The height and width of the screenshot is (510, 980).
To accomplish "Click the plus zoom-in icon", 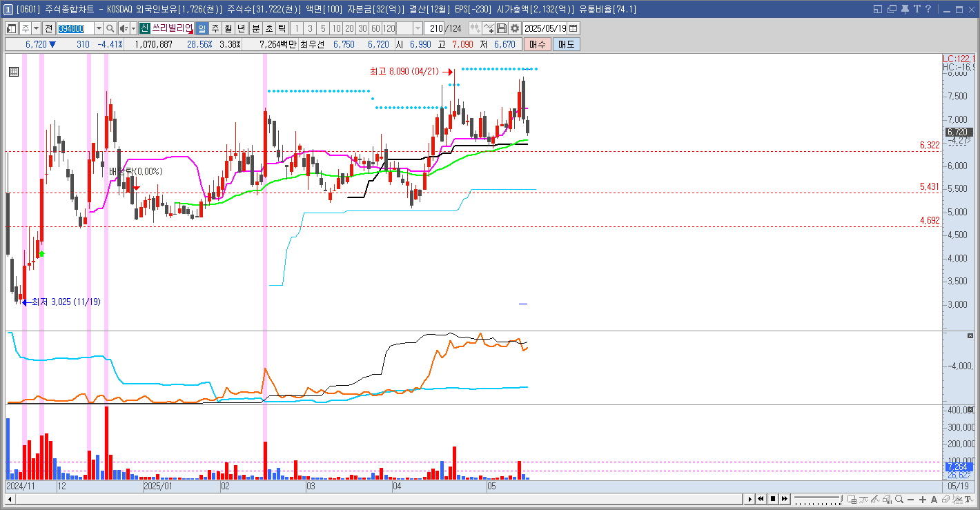I will (923, 499).
